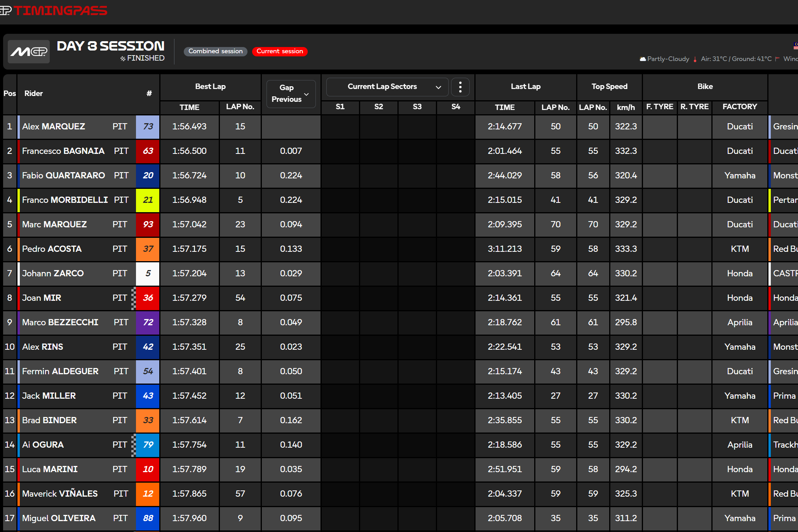
Task: Select Pedro ACOSTA rider name
Action: pos(52,249)
